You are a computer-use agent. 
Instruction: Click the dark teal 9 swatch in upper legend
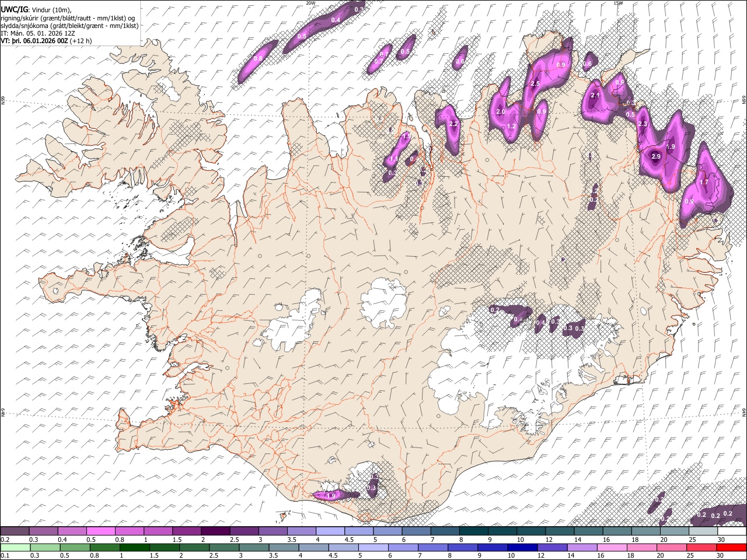473,531
